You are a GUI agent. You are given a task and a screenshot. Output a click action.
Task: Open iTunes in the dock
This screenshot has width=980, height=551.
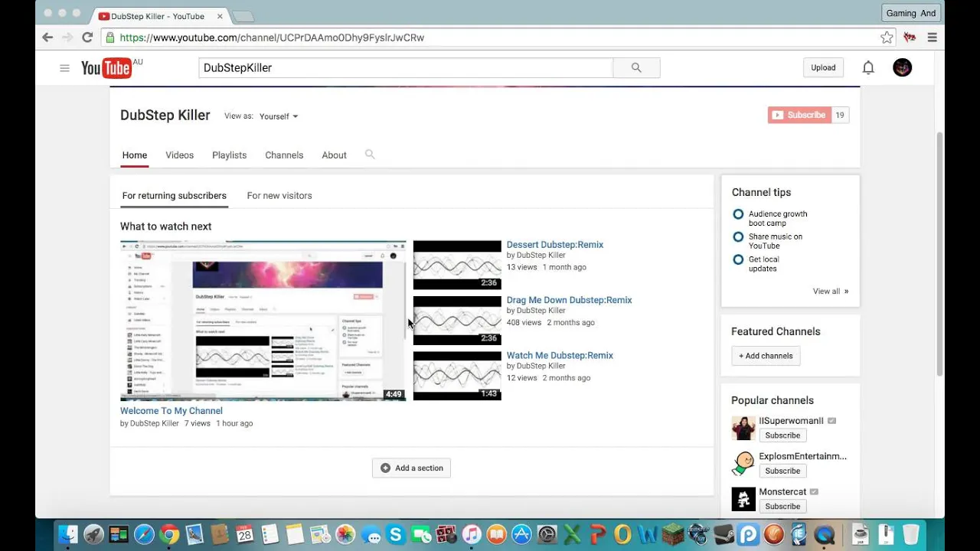(472, 534)
